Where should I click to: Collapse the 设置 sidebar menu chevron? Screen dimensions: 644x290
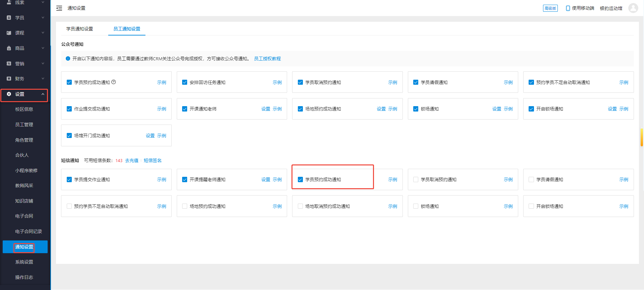[x=43, y=94]
